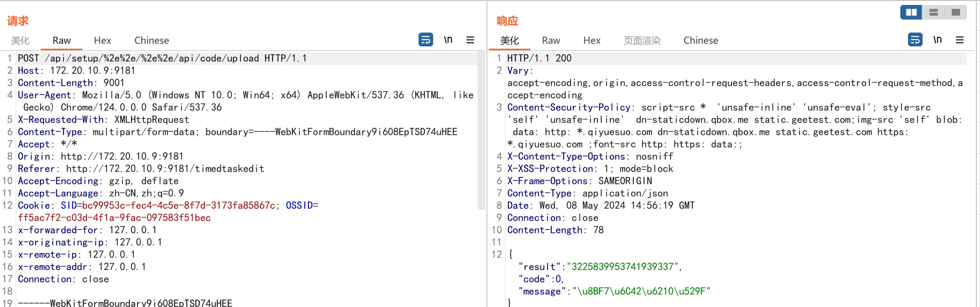The height and width of the screenshot is (307, 980).
Task: Switch to side-by-side split layout
Action: [911, 12]
